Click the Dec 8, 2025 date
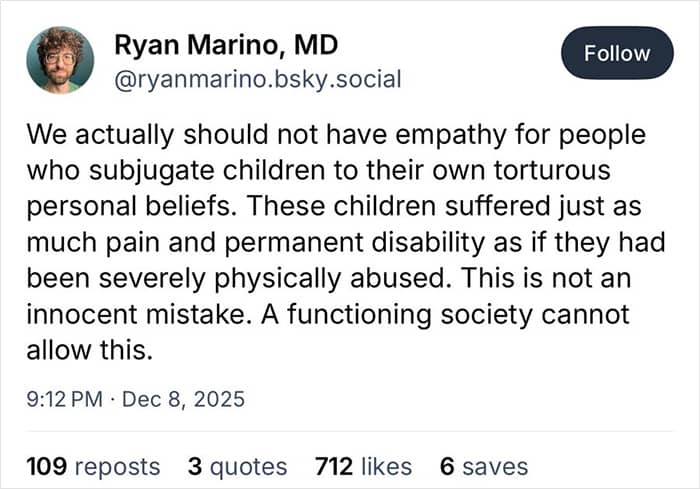 click(x=184, y=400)
